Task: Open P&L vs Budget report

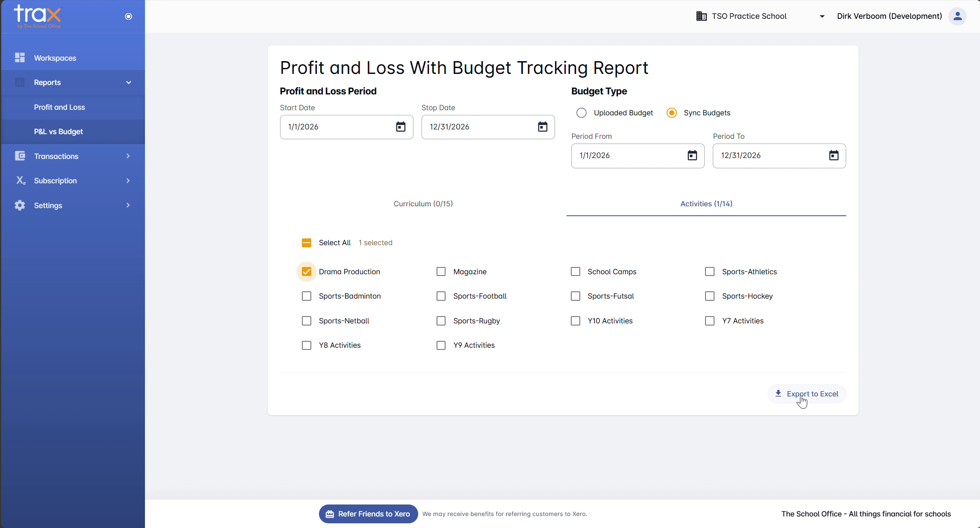Action: point(73,132)
